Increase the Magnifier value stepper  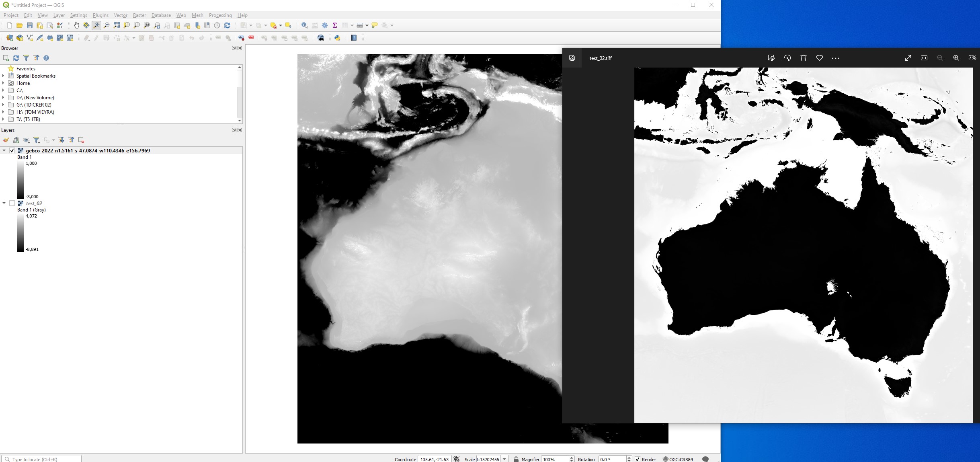click(x=572, y=458)
